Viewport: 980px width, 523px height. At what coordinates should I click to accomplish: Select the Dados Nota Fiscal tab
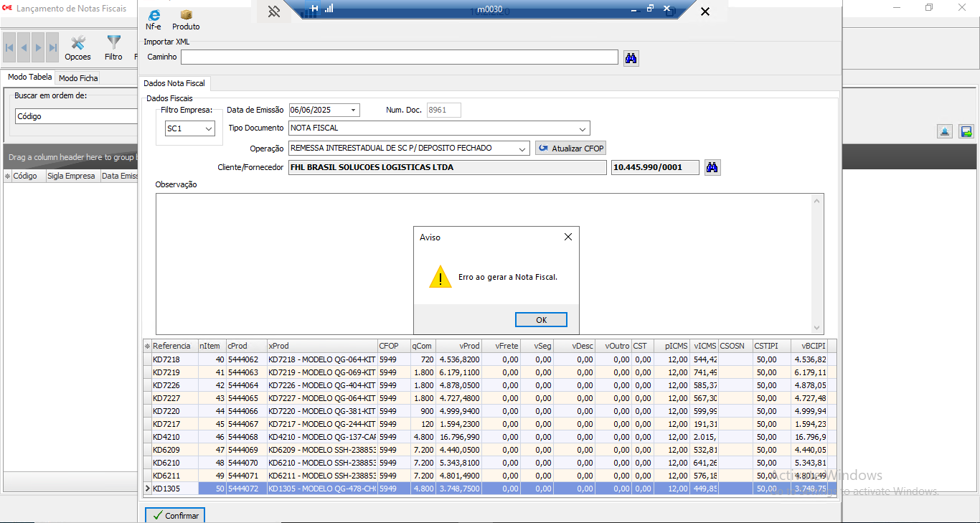pos(176,83)
